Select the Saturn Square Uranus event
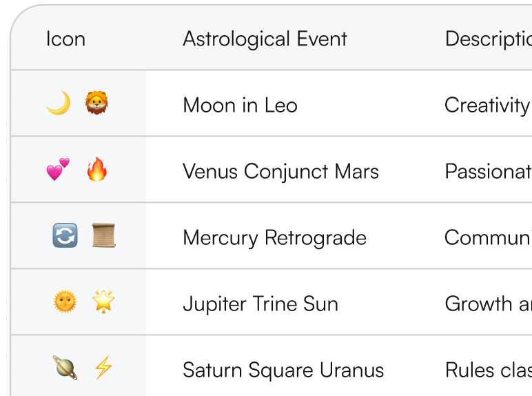 283,370
